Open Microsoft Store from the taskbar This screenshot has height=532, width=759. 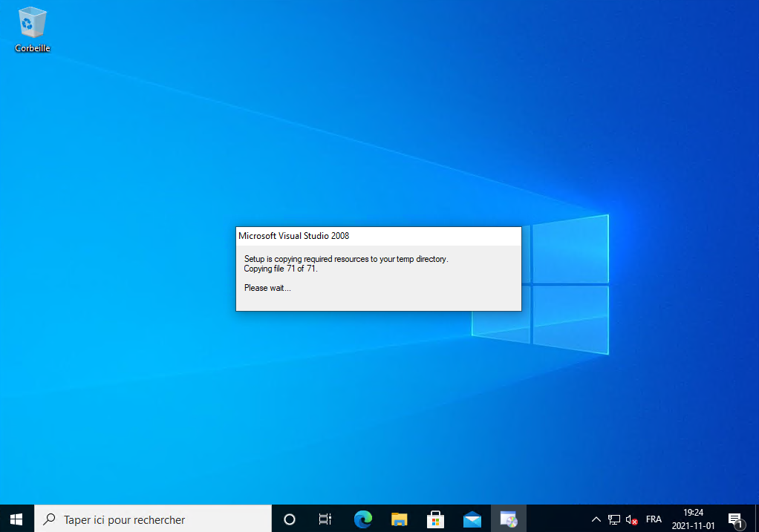click(x=435, y=519)
